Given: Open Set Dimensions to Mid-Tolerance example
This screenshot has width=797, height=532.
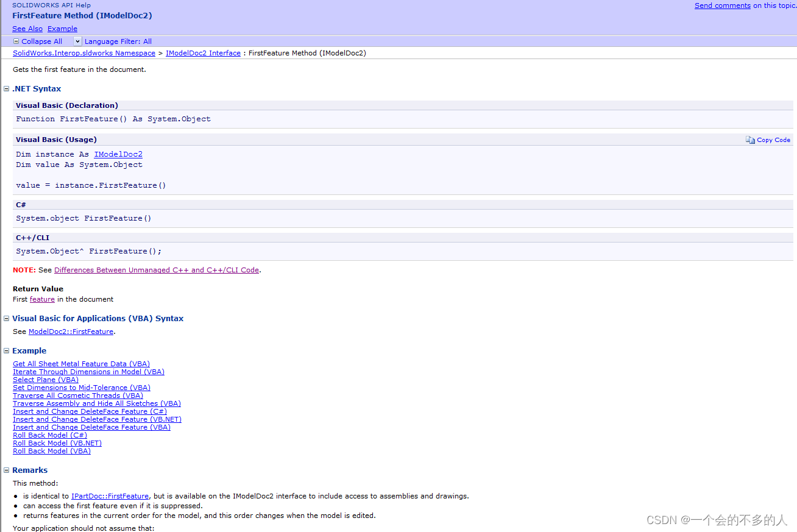Looking at the screenshot, I should tap(82, 388).
